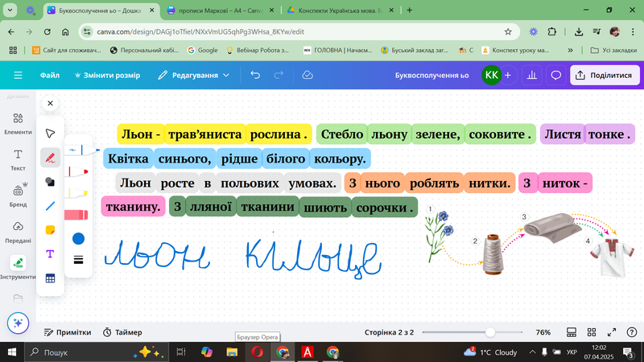Switch to the Конспекти Українська мова tab
The image size is (644, 362).
click(339, 10)
